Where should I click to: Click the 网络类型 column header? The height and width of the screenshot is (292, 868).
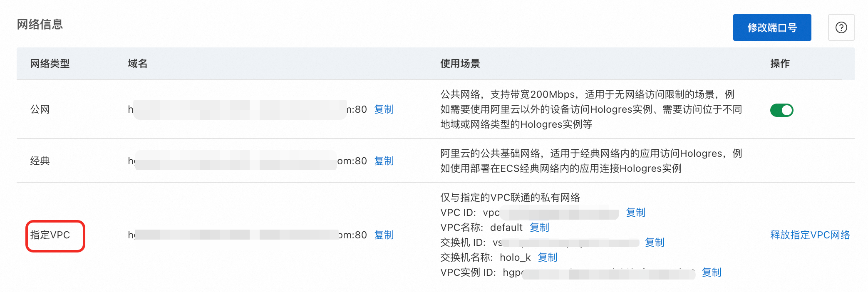[50, 64]
